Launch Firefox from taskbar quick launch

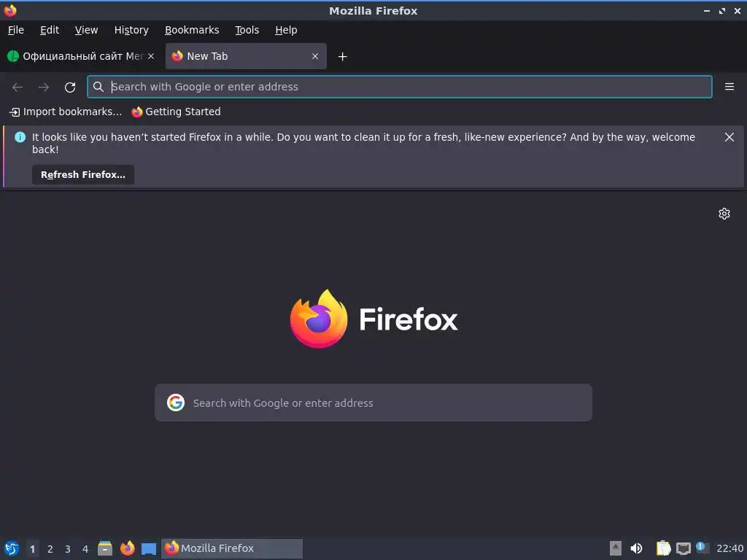click(x=127, y=548)
